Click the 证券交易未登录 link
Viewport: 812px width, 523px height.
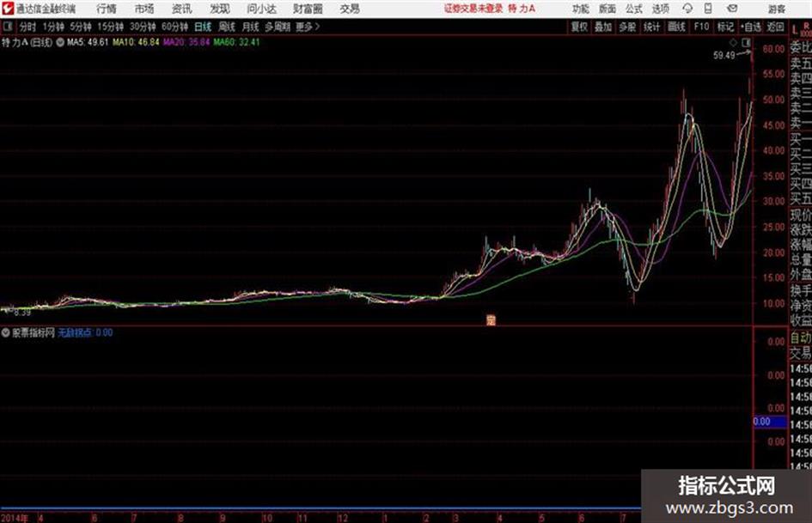[473, 9]
